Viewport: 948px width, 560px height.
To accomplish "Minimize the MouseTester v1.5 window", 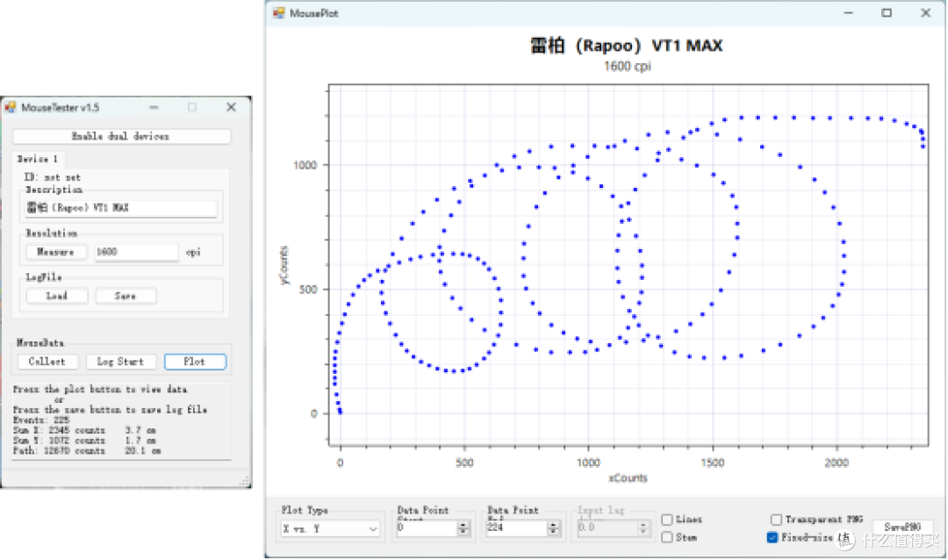I will click(x=154, y=107).
